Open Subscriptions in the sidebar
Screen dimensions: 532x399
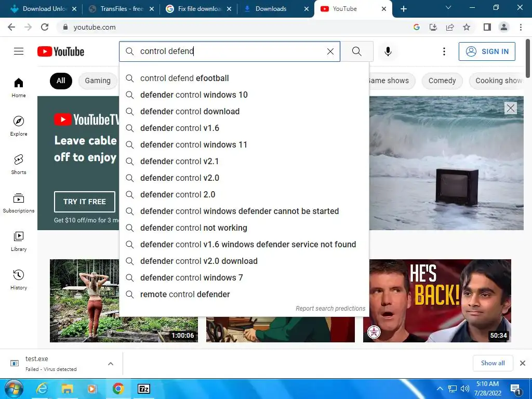(x=19, y=203)
